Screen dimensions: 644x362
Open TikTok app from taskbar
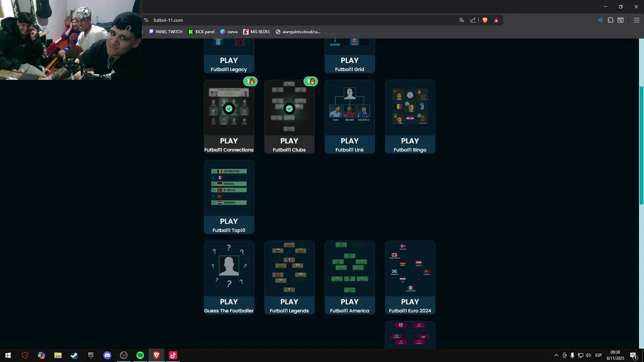(173, 355)
